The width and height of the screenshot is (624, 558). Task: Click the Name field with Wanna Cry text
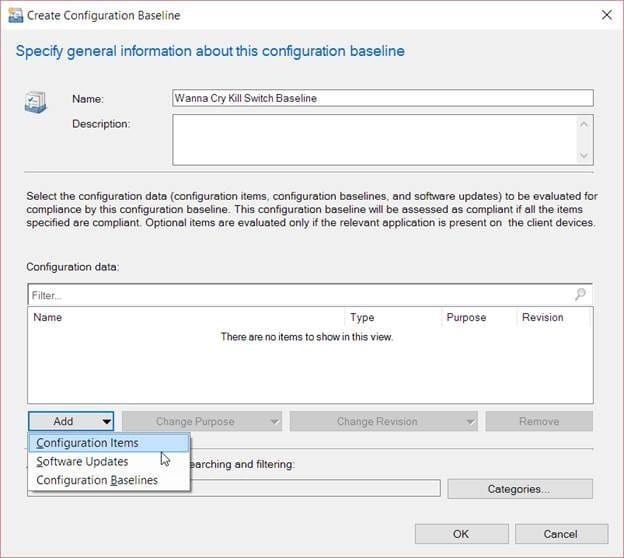coord(383,98)
